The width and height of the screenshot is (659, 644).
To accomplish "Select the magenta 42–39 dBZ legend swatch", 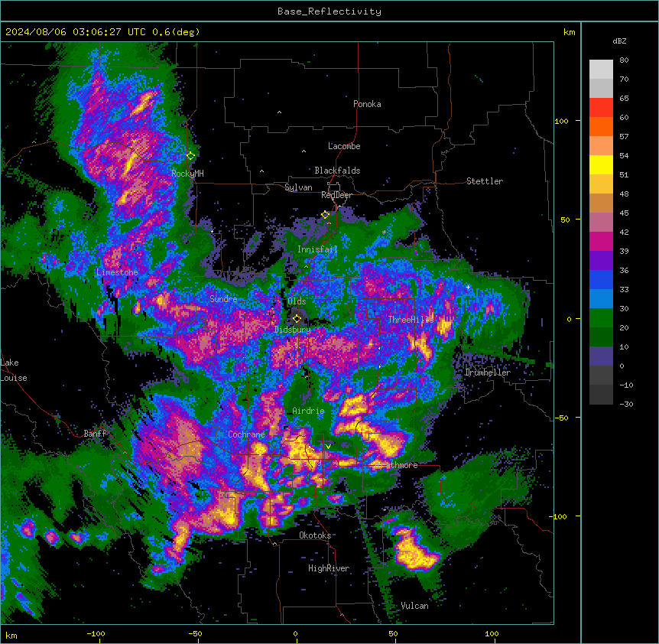I will pos(601,241).
